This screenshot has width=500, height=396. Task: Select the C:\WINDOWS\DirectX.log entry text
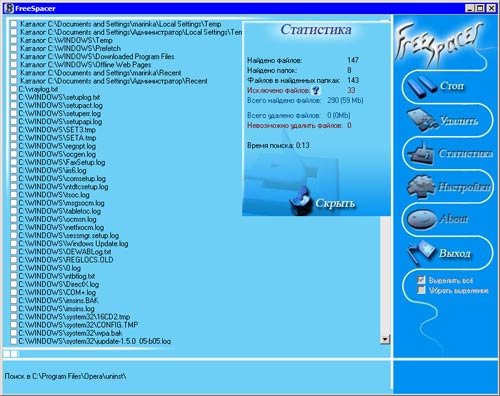tap(59, 284)
